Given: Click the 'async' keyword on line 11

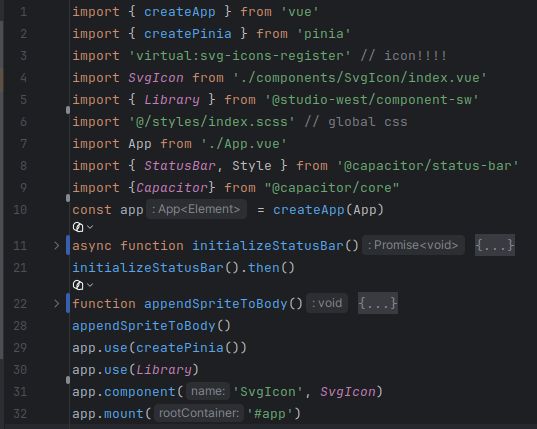Looking at the screenshot, I should pyautogui.click(x=92, y=246).
